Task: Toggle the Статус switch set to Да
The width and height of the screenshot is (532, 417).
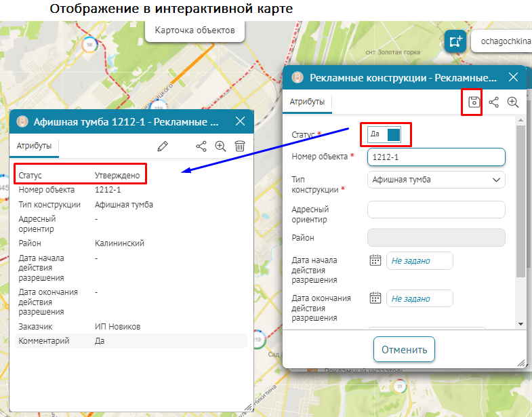Action: click(x=385, y=134)
